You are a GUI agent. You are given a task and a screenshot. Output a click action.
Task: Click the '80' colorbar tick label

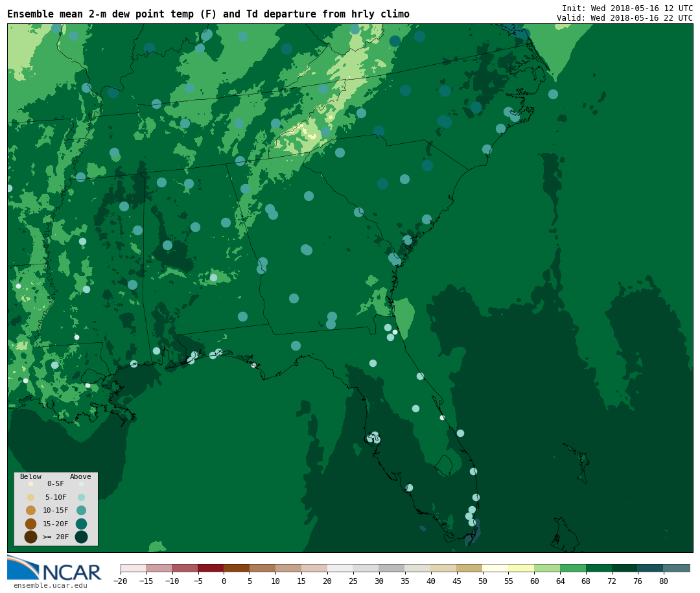(x=664, y=581)
